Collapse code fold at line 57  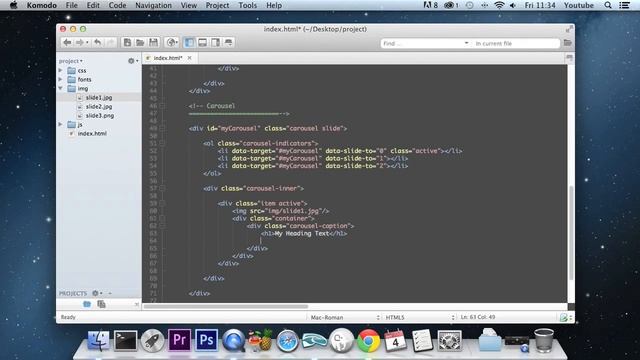[162, 188]
